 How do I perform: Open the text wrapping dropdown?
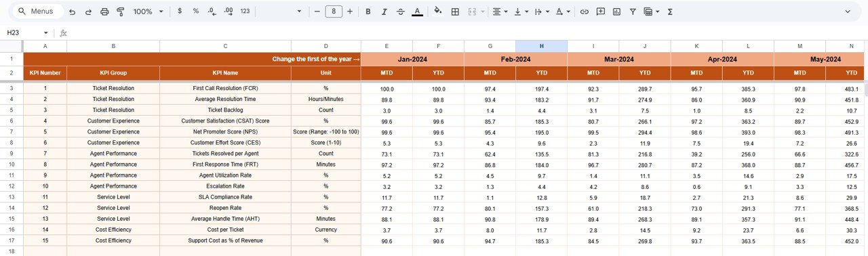[542, 12]
